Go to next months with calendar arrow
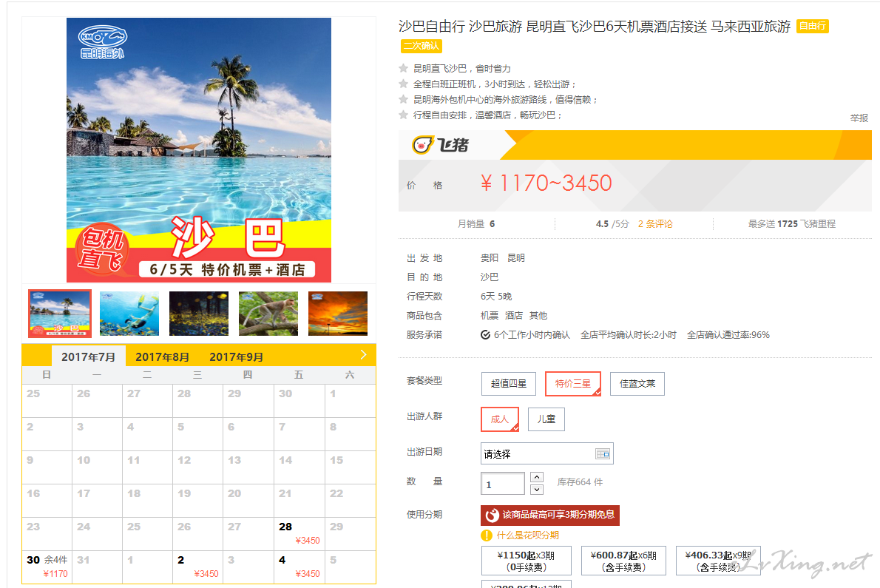The width and height of the screenshot is (880, 588). point(363,354)
